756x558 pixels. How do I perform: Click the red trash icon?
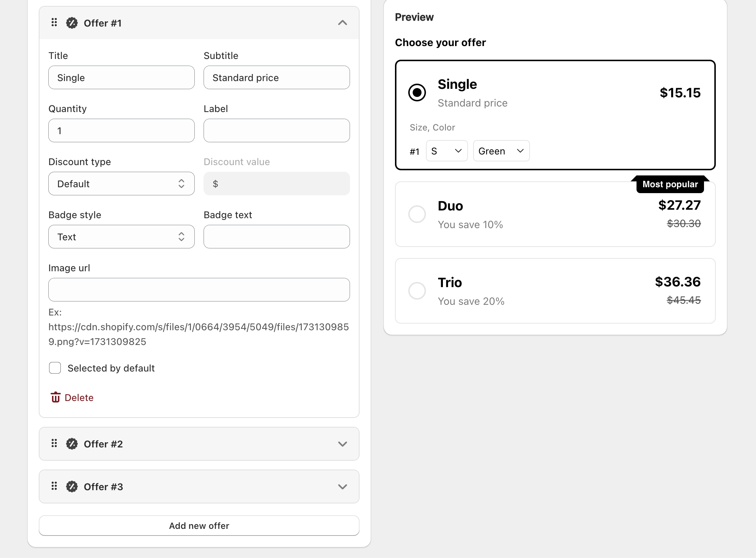[x=56, y=397]
